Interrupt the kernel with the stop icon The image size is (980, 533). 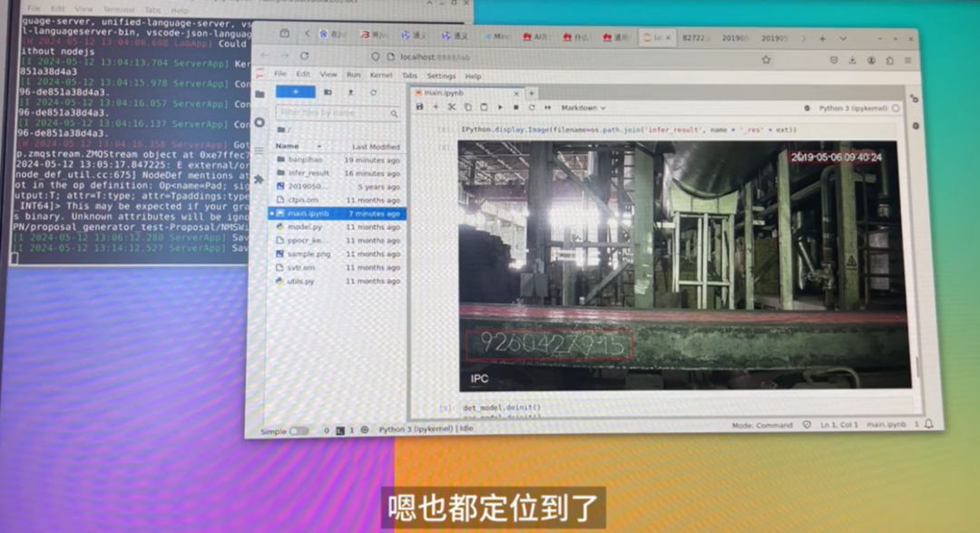pyautogui.click(x=515, y=108)
